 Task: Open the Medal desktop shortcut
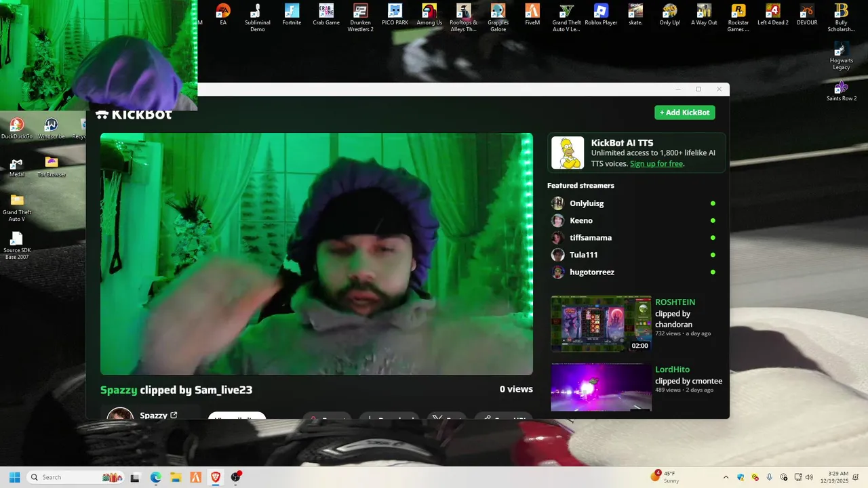coord(17,167)
